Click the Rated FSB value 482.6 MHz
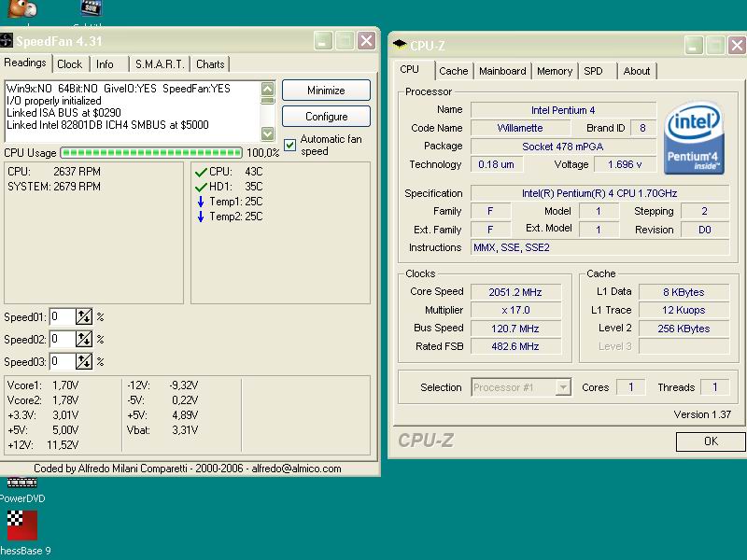Image resolution: width=747 pixels, height=560 pixels. [515, 346]
